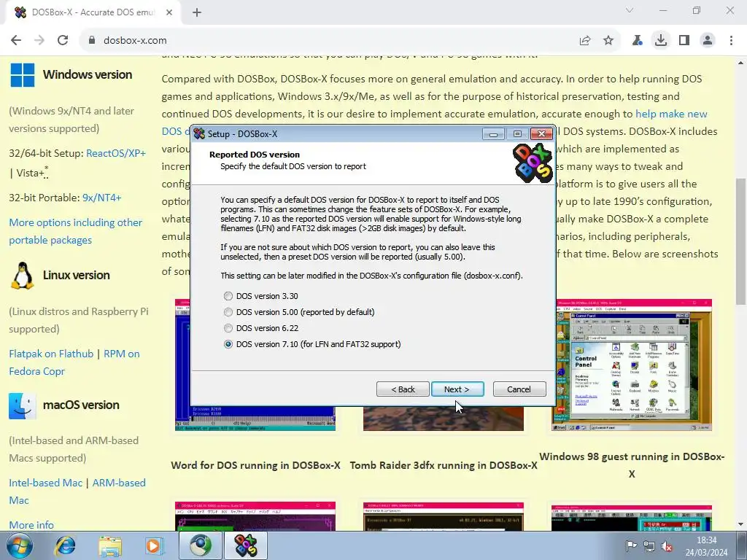
Task: Click the Next button in Setup
Action: click(457, 389)
